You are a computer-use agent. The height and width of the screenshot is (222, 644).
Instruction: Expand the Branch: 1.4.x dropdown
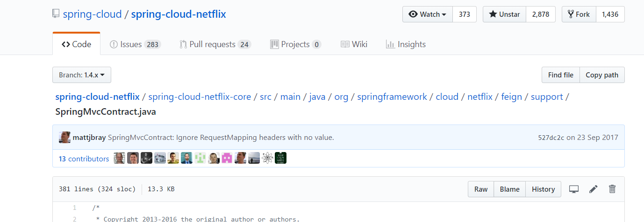82,75
